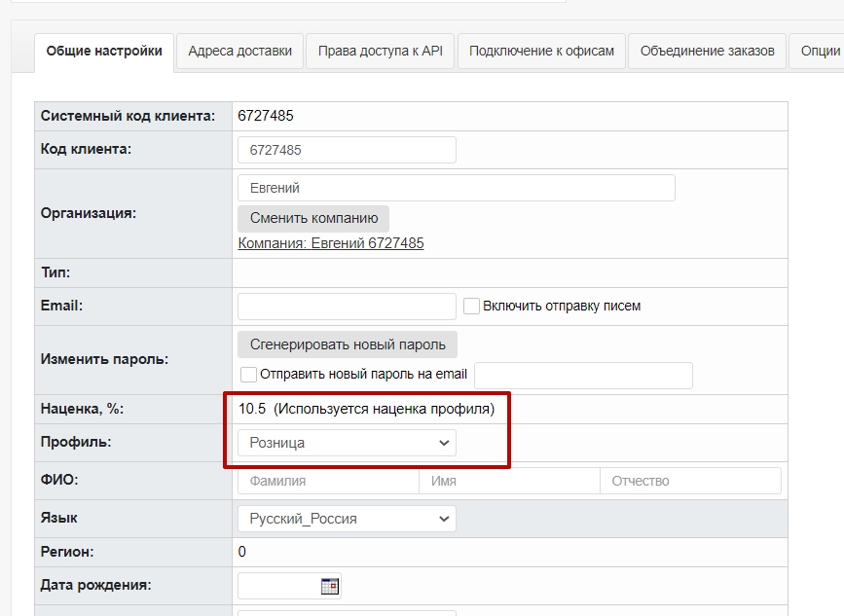Select Подключение к офисам tab
Image resolution: width=844 pixels, height=616 pixels.
[541, 52]
